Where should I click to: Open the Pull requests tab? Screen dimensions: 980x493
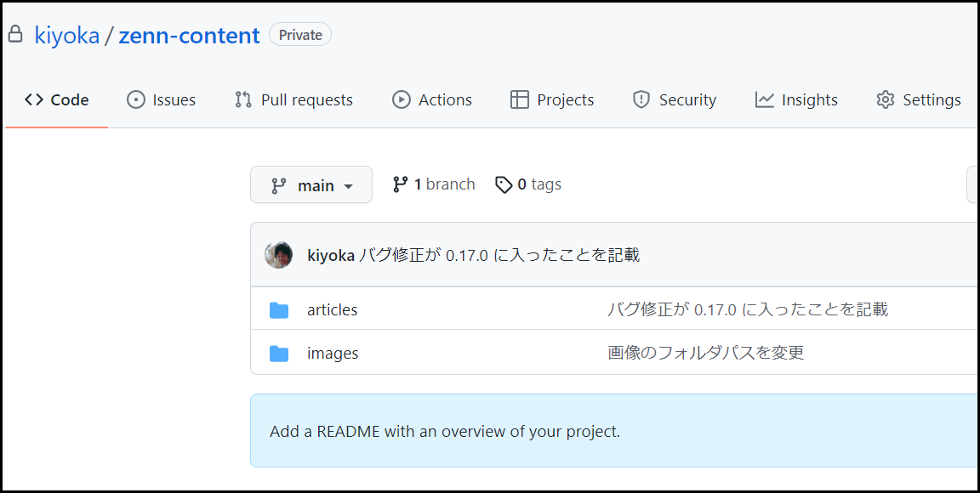pyautogui.click(x=293, y=100)
